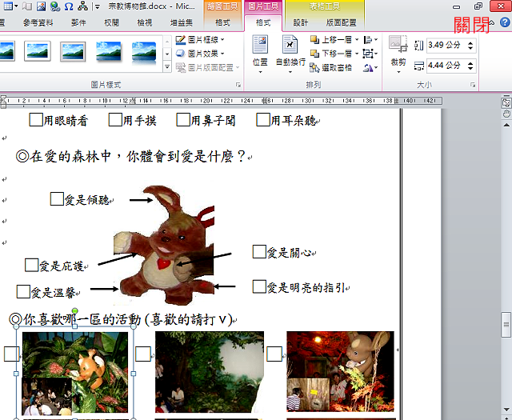Open the group objects icon menu
This screenshot has height=420, width=512.
pyautogui.click(x=370, y=54)
